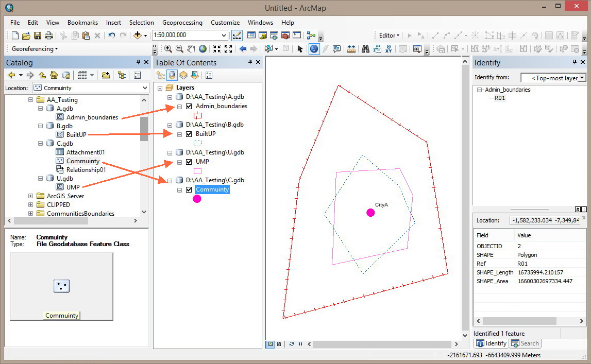
Task: Open the Geoprocessing menu
Action: (x=182, y=23)
